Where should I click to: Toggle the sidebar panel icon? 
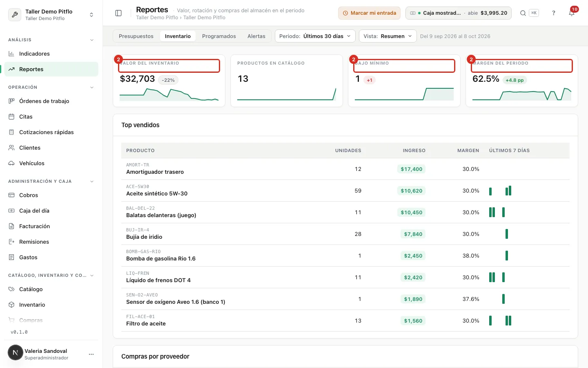(x=118, y=13)
